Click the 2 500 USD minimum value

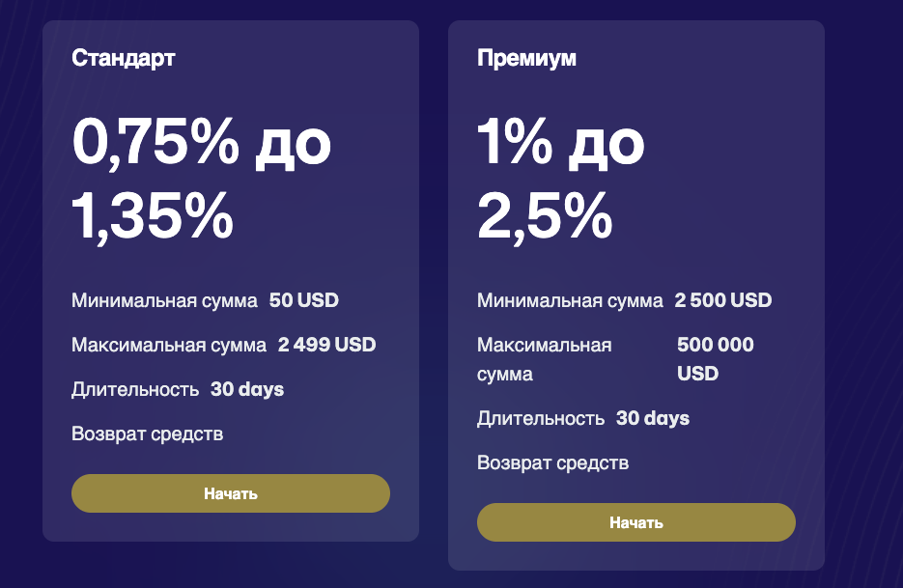(x=722, y=300)
